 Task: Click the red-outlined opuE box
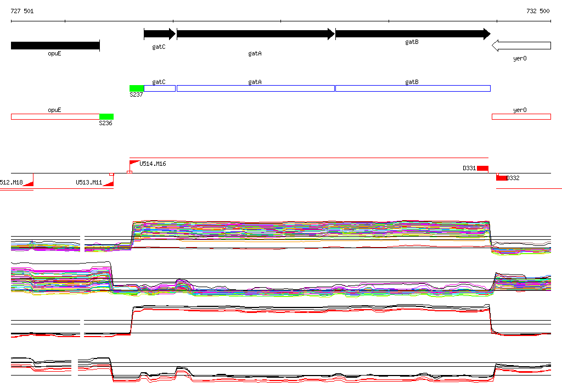(x=55, y=116)
